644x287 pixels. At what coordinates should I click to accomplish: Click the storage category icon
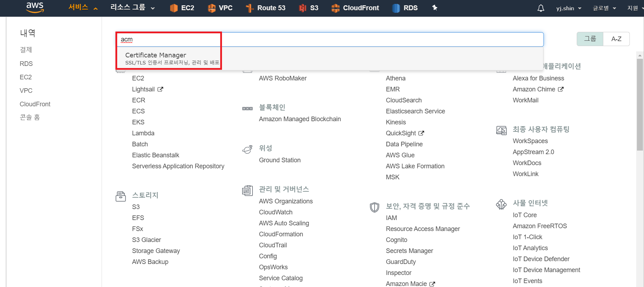[121, 196]
